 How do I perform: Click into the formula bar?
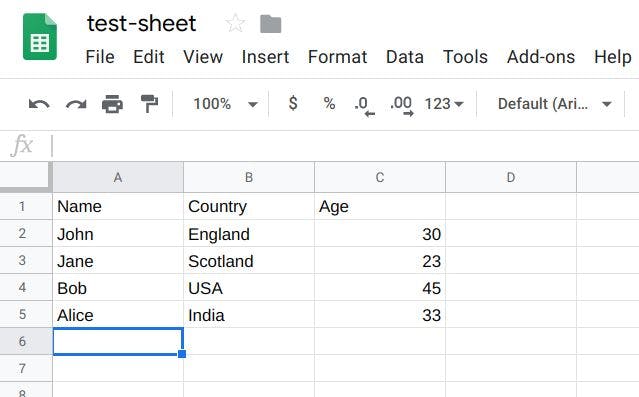click(342, 146)
